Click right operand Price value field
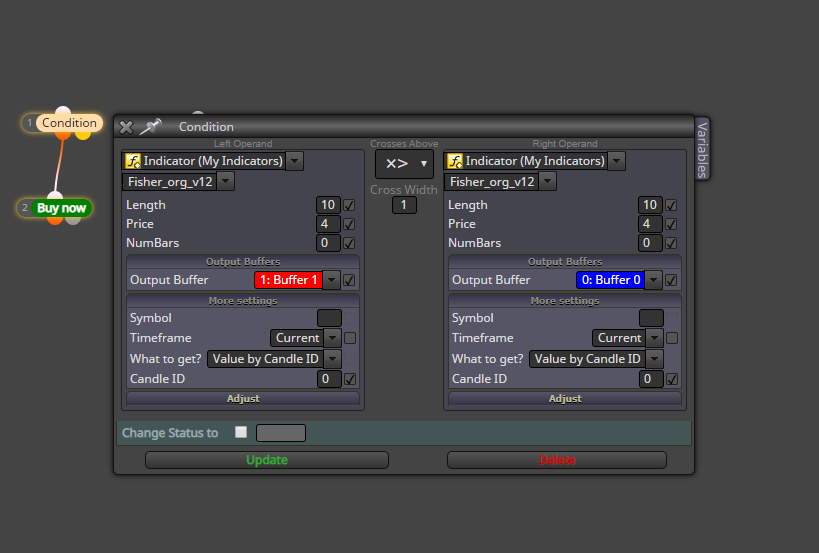 coord(650,223)
